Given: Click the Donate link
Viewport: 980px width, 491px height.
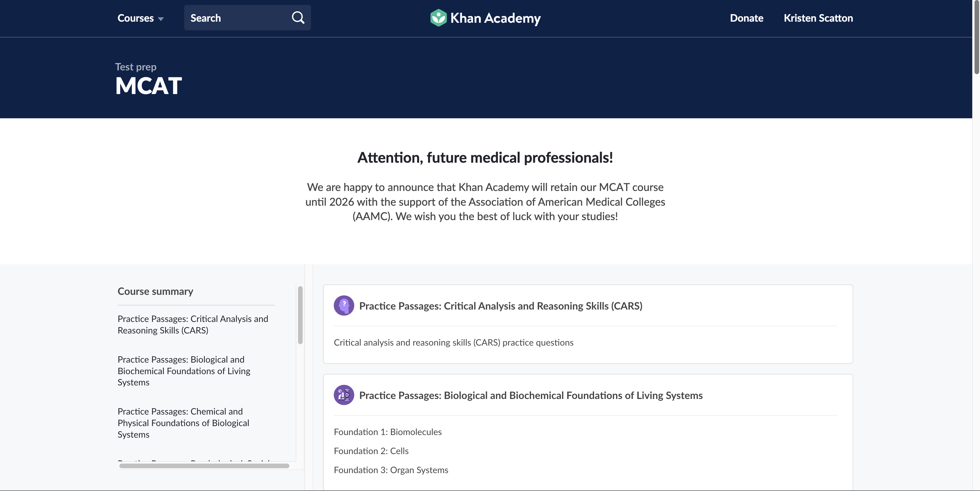Looking at the screenshot, I should [747, 18].
